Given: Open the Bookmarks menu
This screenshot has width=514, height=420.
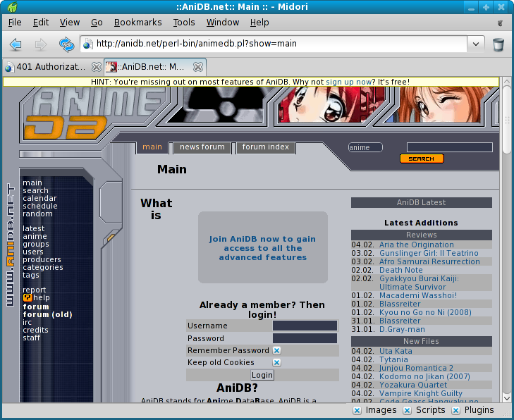Looking at the screenshot, I should pyautogui.click(x=137, y=23).
